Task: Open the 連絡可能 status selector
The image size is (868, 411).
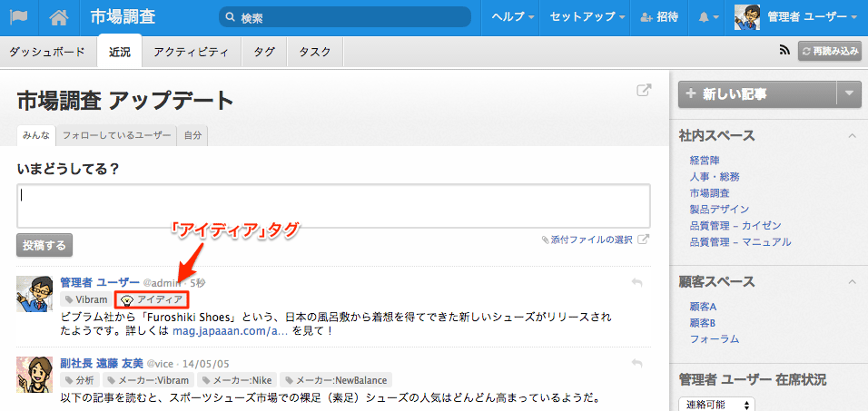Action: [716, 405]
